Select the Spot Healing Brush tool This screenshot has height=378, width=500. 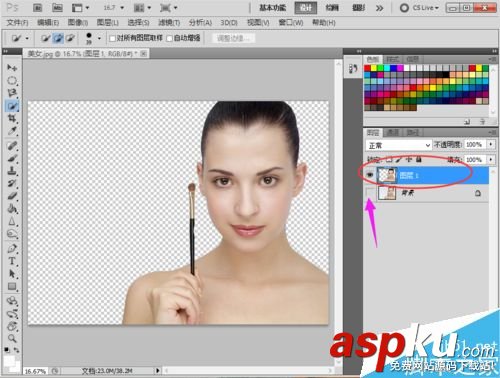(x=12, y=146)
